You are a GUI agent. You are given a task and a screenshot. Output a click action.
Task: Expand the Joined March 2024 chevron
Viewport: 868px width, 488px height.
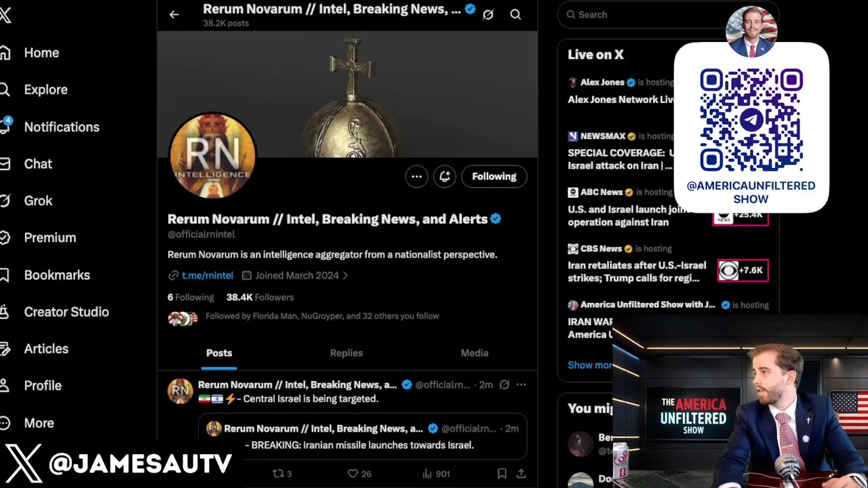click(345, 275)
